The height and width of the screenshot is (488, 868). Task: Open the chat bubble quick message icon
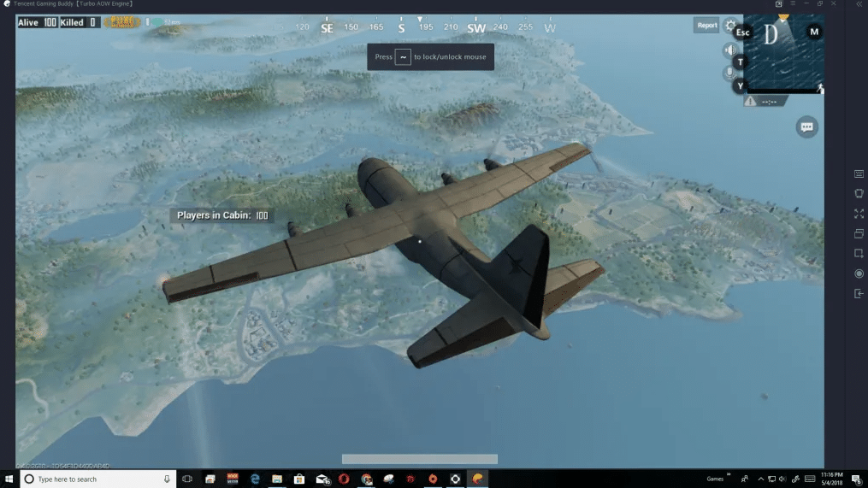[806, 127]
